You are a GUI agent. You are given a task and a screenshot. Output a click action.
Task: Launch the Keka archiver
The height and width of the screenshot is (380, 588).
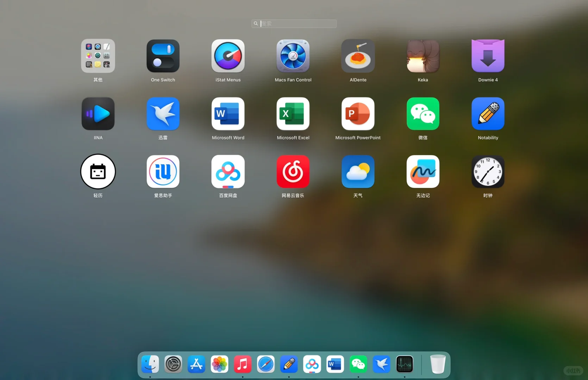click(423, 56)
